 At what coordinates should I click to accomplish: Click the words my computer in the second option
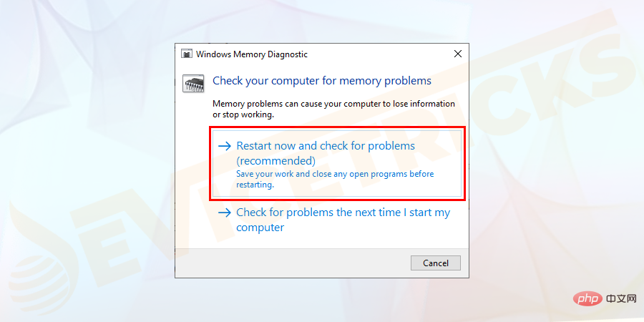(x=260, y=228)
